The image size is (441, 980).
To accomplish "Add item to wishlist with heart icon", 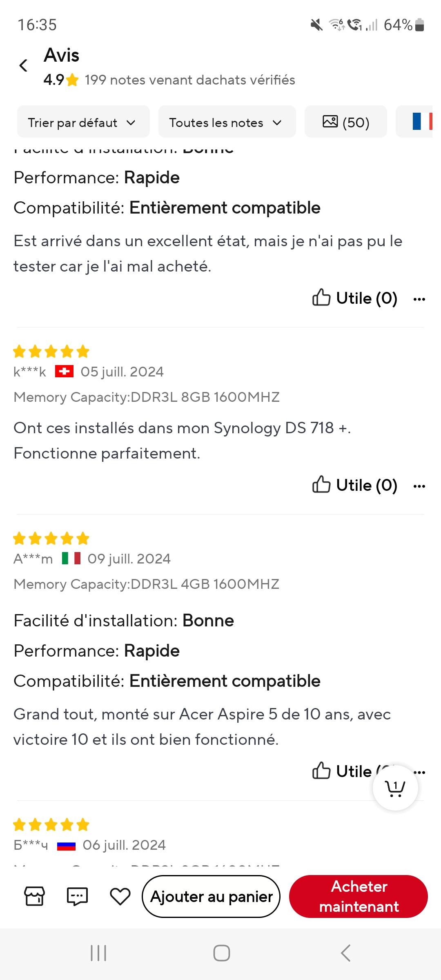I will pos(120,896).
